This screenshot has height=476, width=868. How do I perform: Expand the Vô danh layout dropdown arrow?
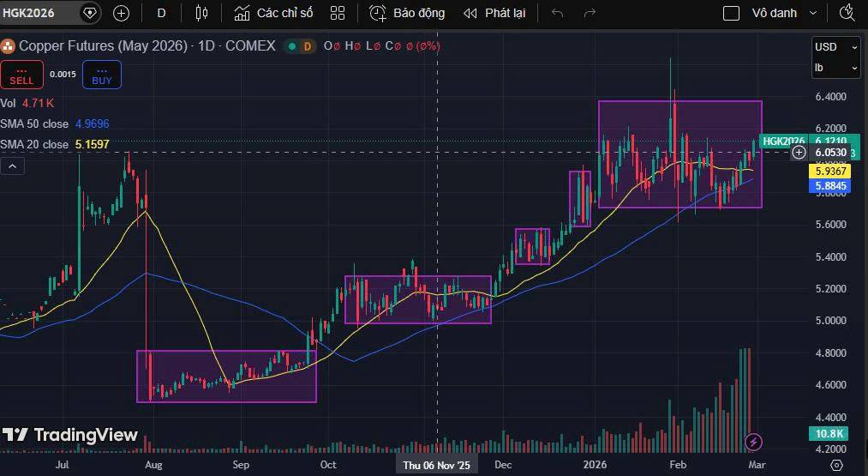click(x=813, y=13)
